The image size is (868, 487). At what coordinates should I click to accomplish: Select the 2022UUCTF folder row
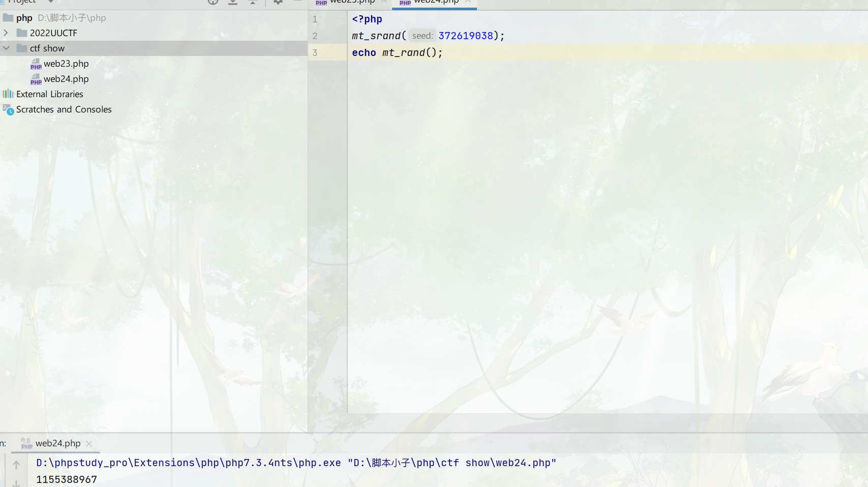tap(154, 33)
